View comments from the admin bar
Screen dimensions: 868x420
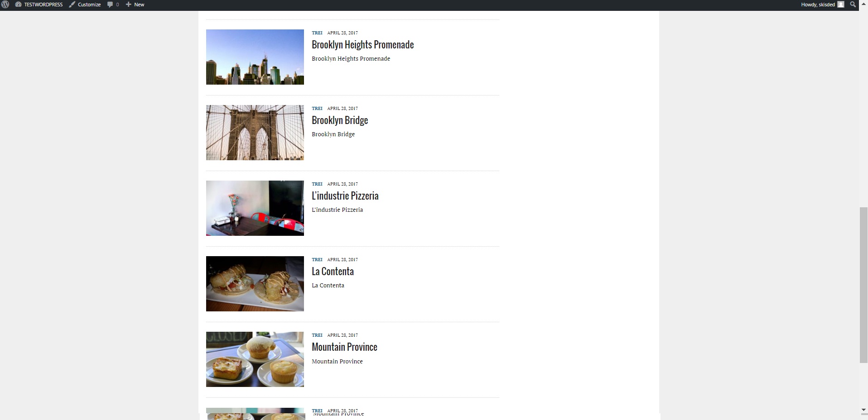113,5
